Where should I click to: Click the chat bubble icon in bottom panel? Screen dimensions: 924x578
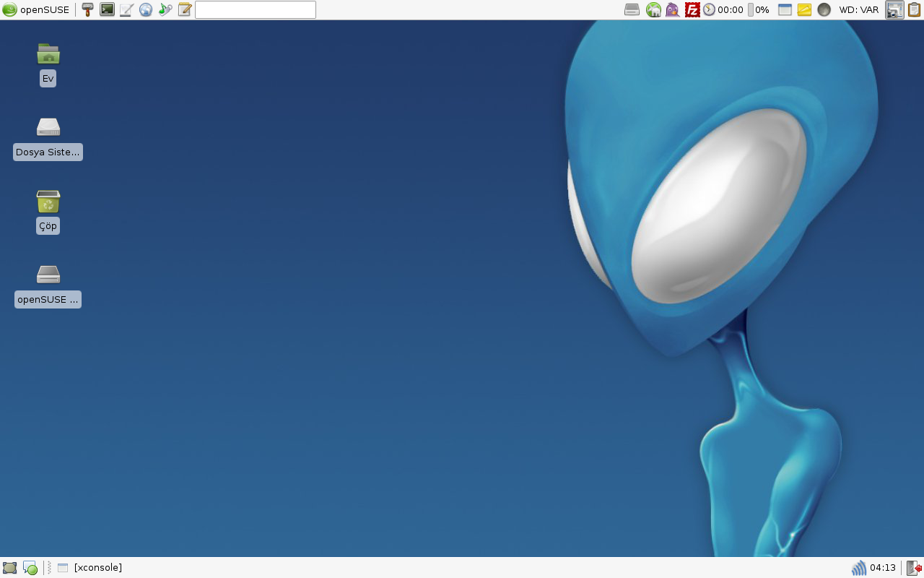(x=30, y=568)
